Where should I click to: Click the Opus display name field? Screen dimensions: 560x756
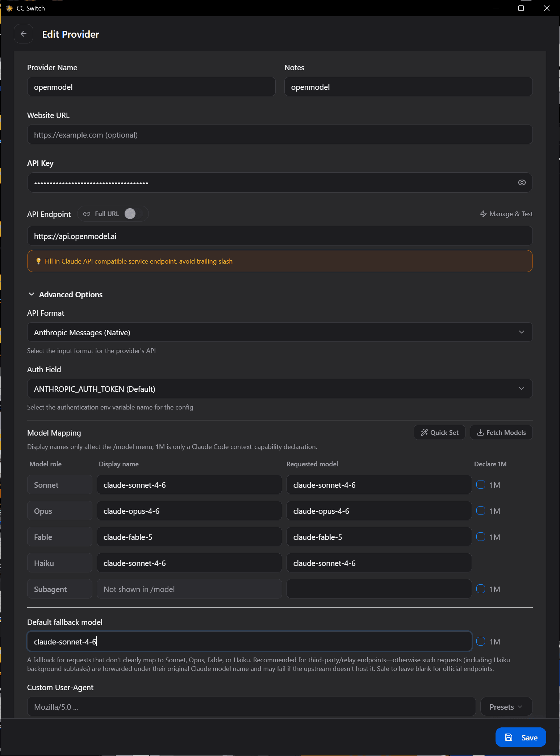[x=189, y=511]
